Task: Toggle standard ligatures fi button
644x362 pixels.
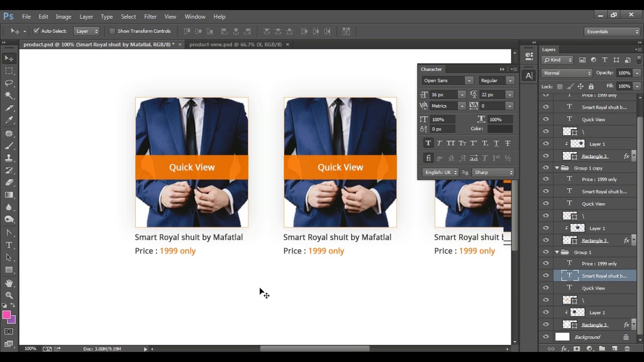Action: coord(428,158)
